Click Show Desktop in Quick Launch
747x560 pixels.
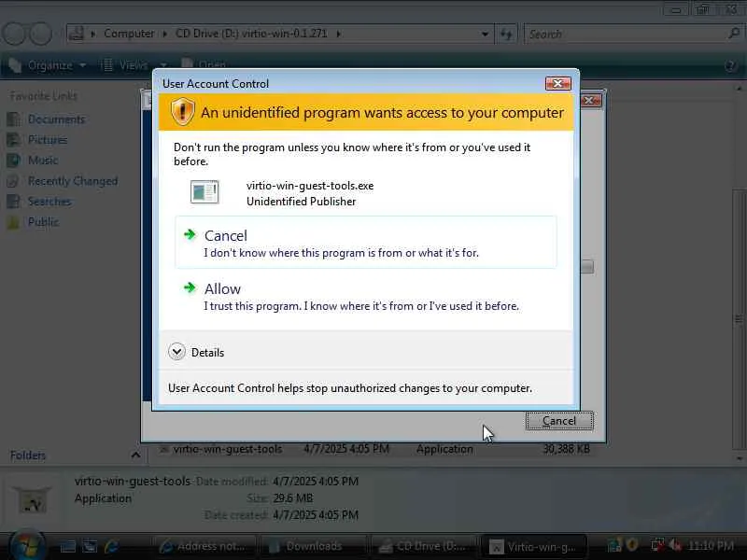67,546
